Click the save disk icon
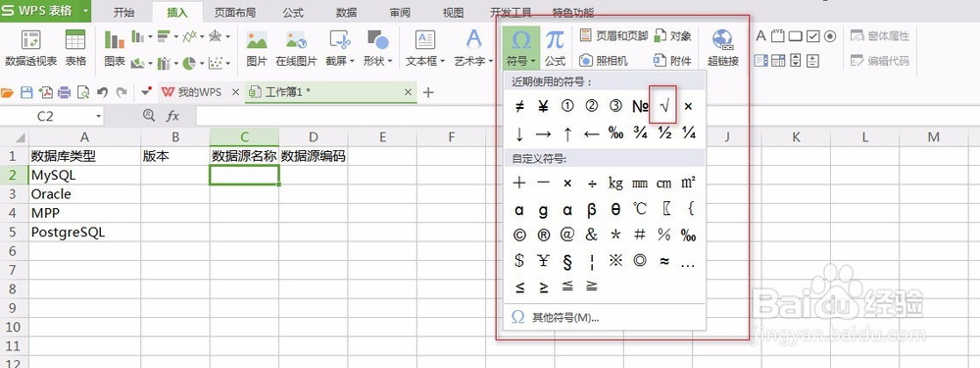The height and width of the screenshot is (368, 980). click(x=26, y=92)
